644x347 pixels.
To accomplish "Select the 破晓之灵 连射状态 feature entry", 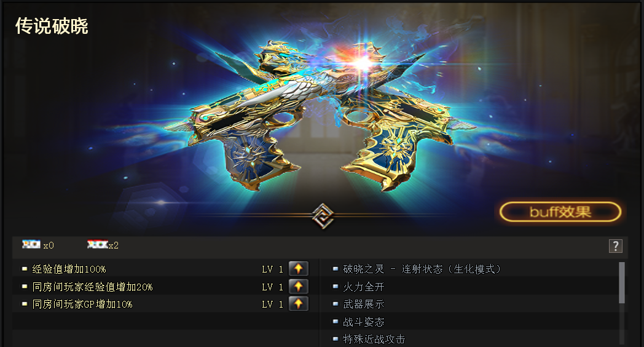I will coord(422,269).
